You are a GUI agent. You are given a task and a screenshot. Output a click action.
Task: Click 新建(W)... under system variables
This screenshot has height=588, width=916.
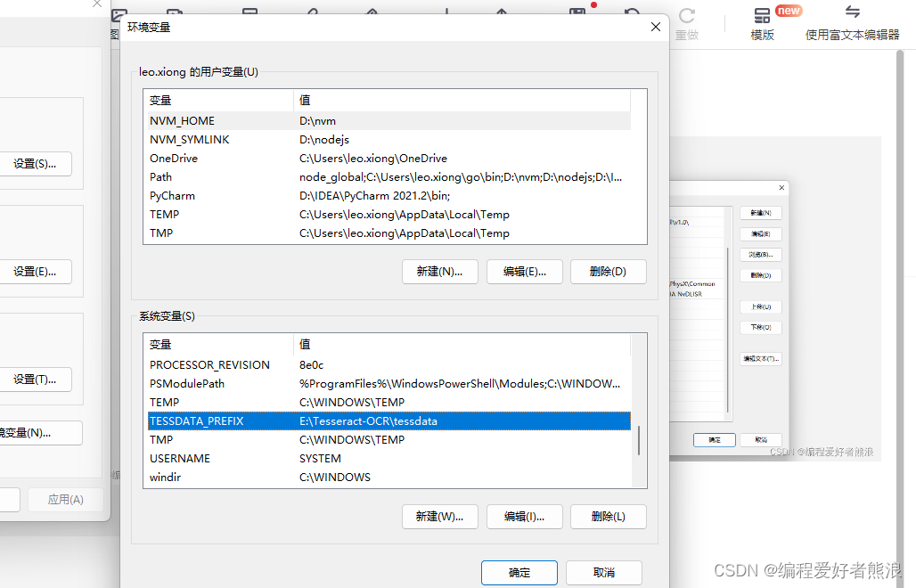pyautogui.click(x=440, y=517)
